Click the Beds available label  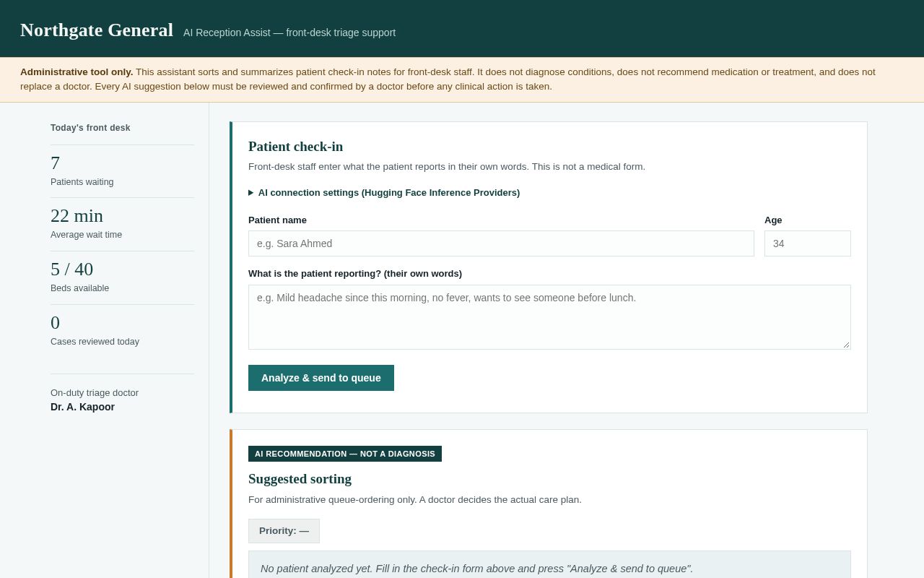point(79,288)
